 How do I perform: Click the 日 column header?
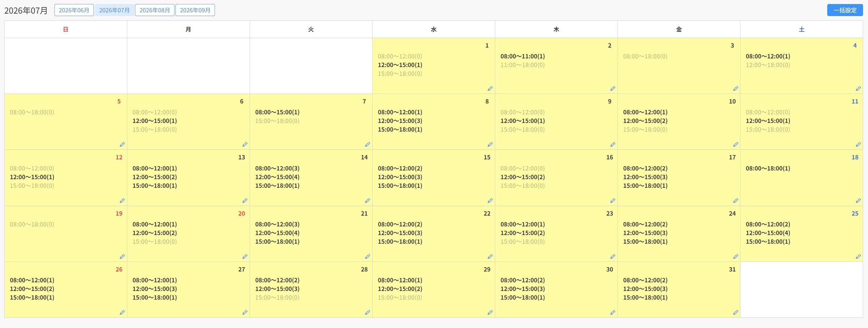66,29
